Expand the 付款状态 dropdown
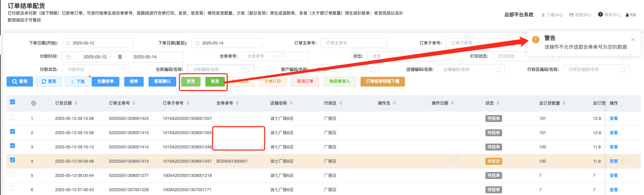Viewport: 644px width, 195px height. tap(95, 70)
